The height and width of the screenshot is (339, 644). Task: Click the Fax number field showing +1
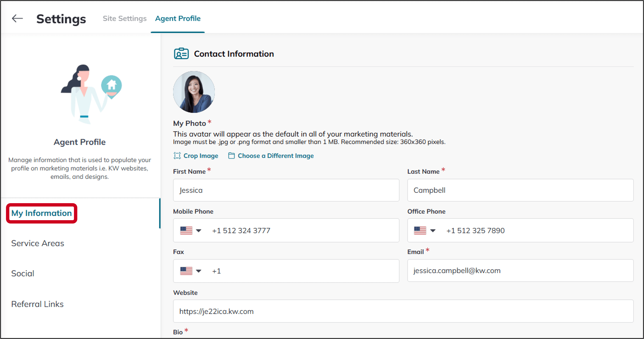(x=286, y=271)
